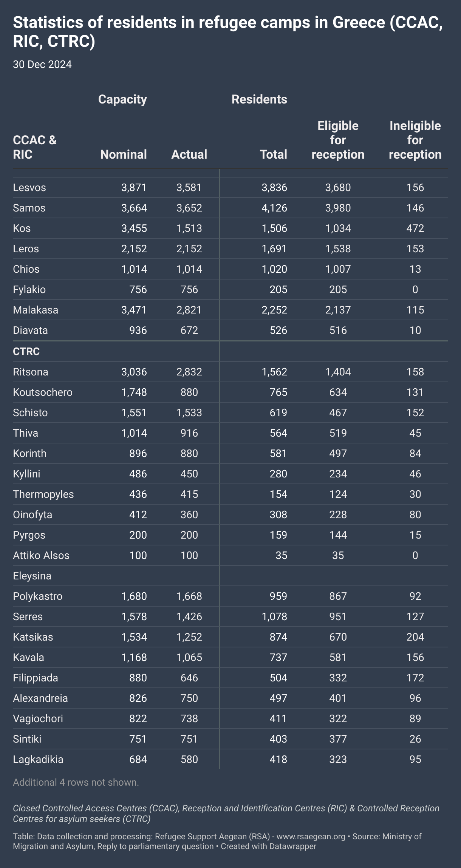Click the Capacity group header
Screen dimensions: 461x868
click(x=122, y=99)
